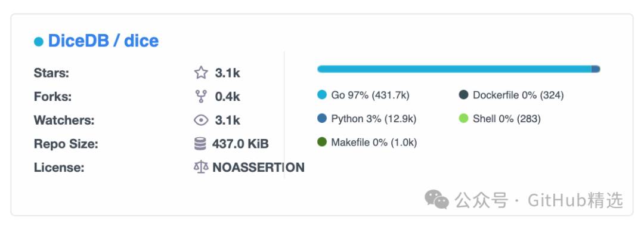
Task: Click the fork icon beside 0.4k
Action: (x=201, y=97)
